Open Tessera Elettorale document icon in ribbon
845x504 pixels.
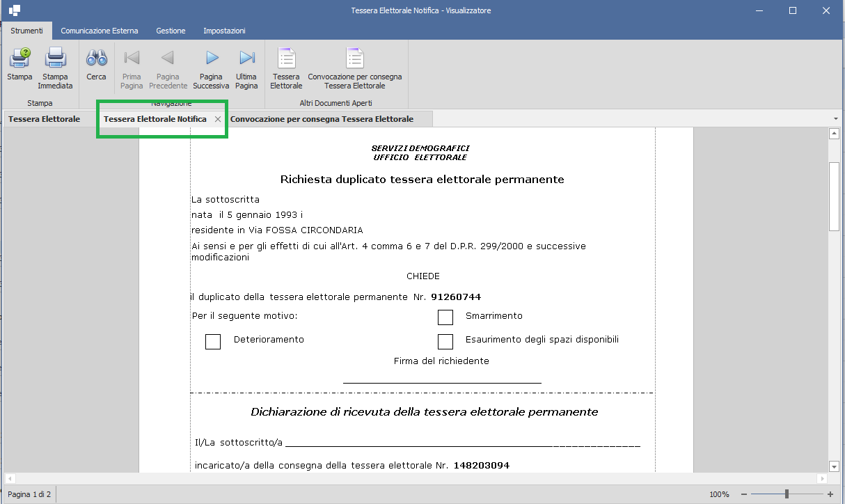coord(286,58)
